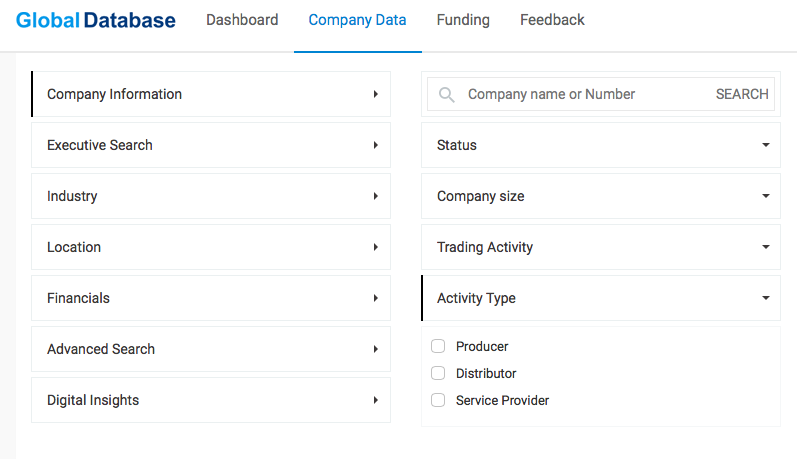Click the Industry arrow icon
This screenshot has width=797, height=459.
click(x=375, y=196)
